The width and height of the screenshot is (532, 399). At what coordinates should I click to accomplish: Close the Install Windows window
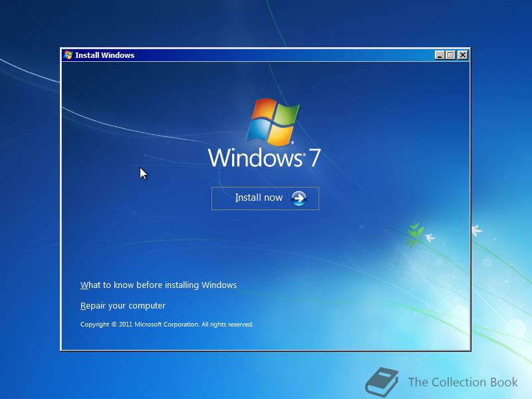(x=462, y=55)
